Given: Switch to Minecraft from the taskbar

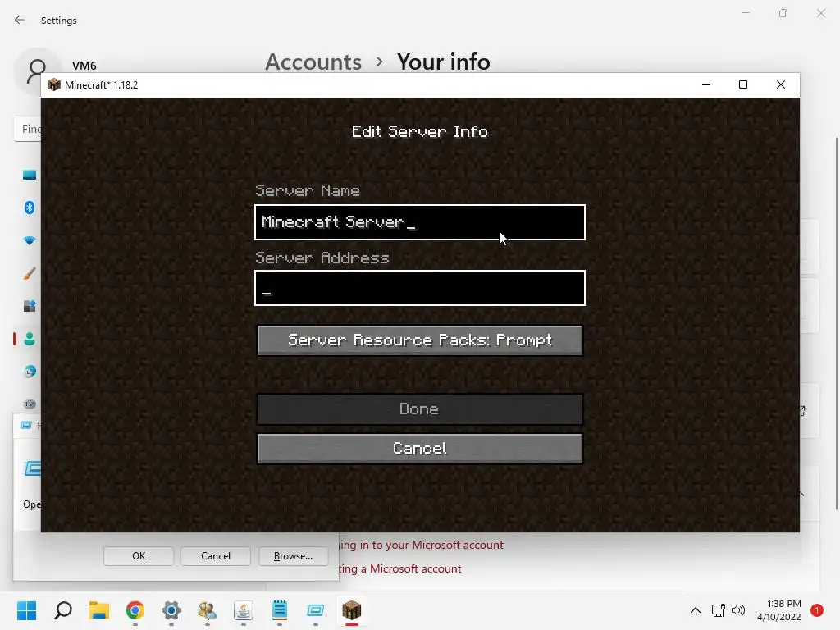Looking at the screenshot, I should click(351, 610).
